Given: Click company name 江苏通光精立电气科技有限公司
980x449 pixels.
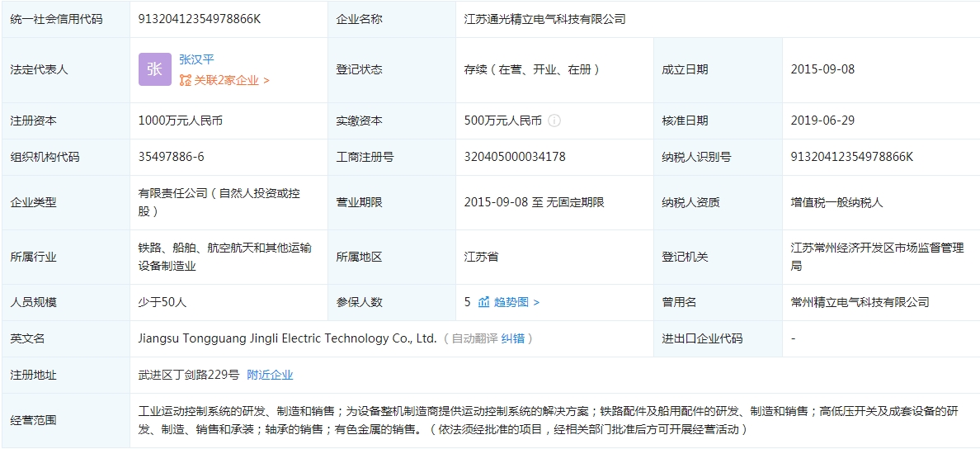Looking at the screenshot, I should click(544, 18).
